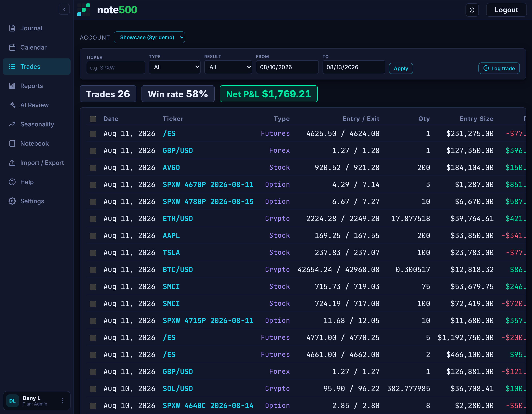Click the $466,100.00 /ES entry size cell
This screenshot has height=414, width=532.
pos(470,354)
